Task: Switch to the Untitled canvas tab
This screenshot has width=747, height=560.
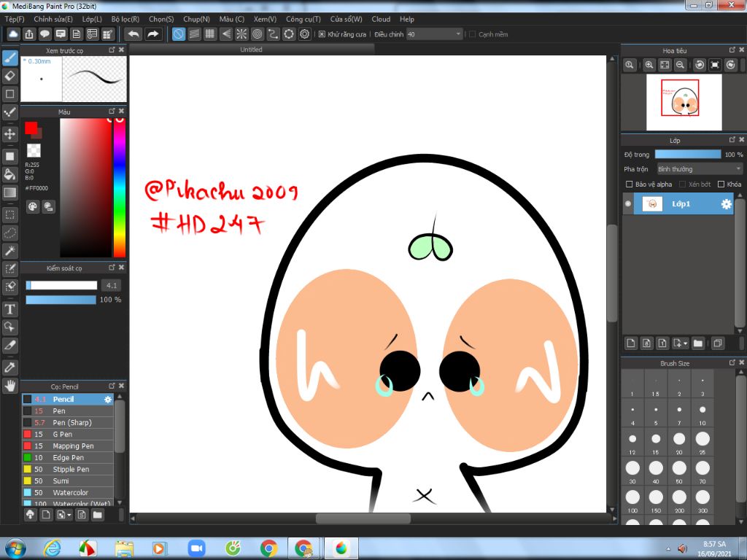Action: 251,50
